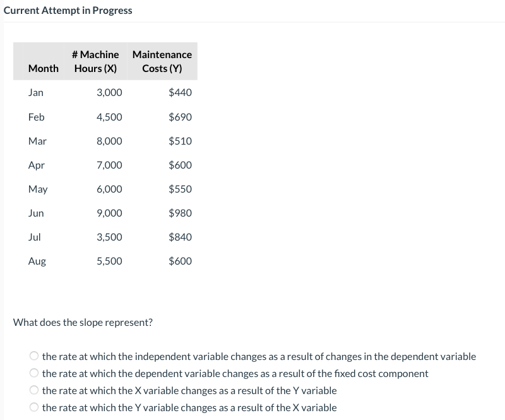Click the Maintenance Costs (Y) header
This screenshot has height=420, width=505.
coord(162,61)
